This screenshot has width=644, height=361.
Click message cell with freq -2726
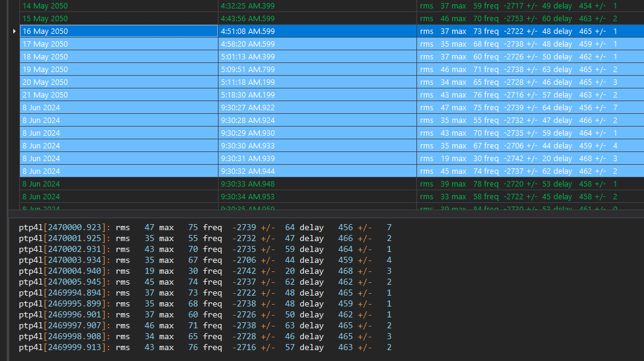click(531, 57)
